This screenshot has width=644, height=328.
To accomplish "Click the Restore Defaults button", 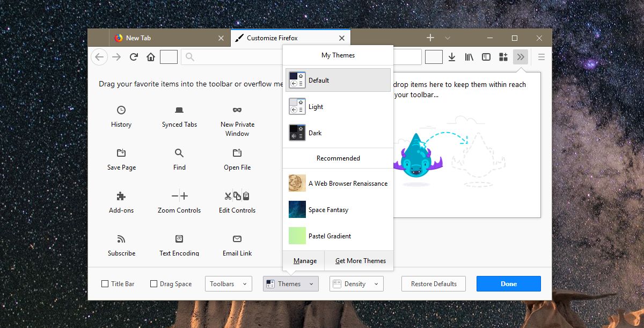I will coord(434,283).
